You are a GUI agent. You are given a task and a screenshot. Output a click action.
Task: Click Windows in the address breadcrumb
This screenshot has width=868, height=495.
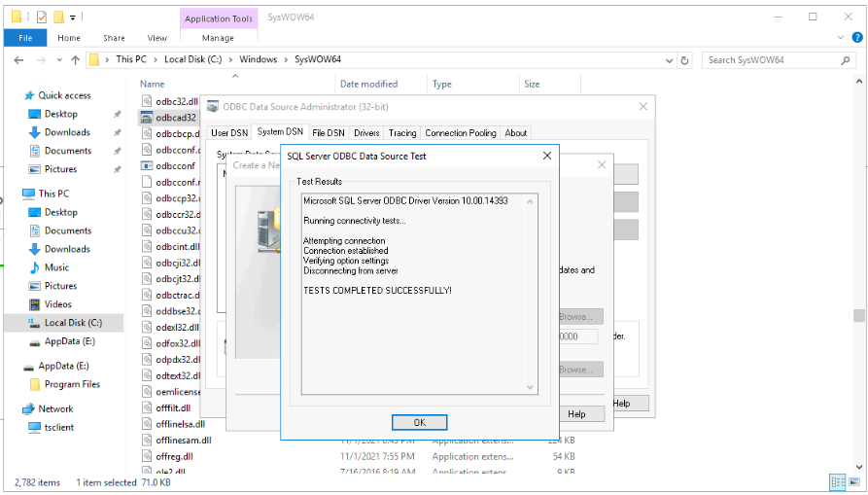click(x=258, y=59)
